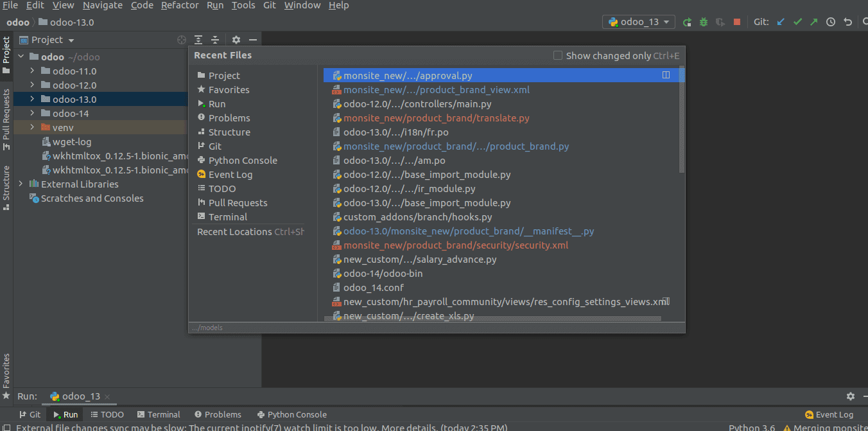Image resolution: width=868 pixels, height=431 pixels.
Task: Rollback changes with the undo arrow icon
Action: click(847, 22)
